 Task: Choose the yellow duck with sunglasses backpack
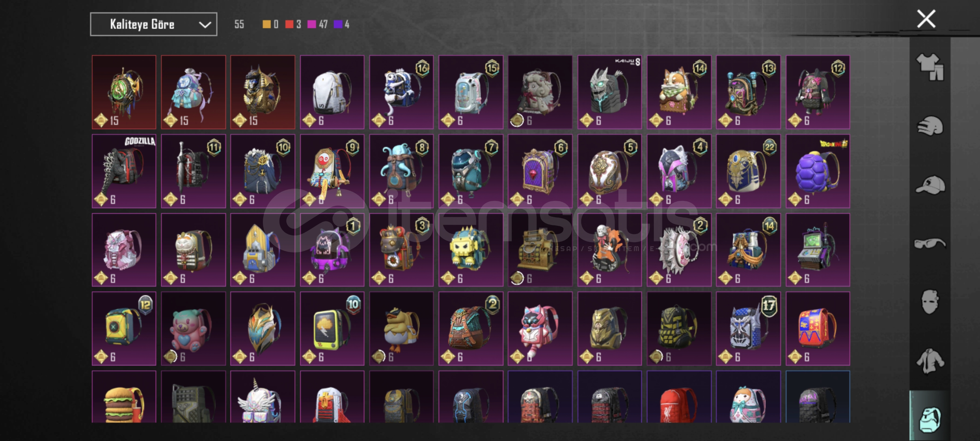click(x=401, y=328)
